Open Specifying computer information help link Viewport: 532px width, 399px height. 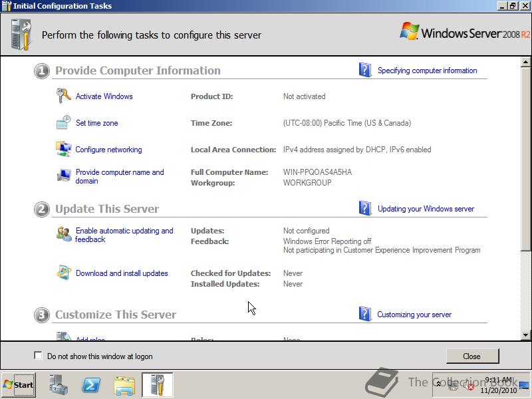coord(427,70)
